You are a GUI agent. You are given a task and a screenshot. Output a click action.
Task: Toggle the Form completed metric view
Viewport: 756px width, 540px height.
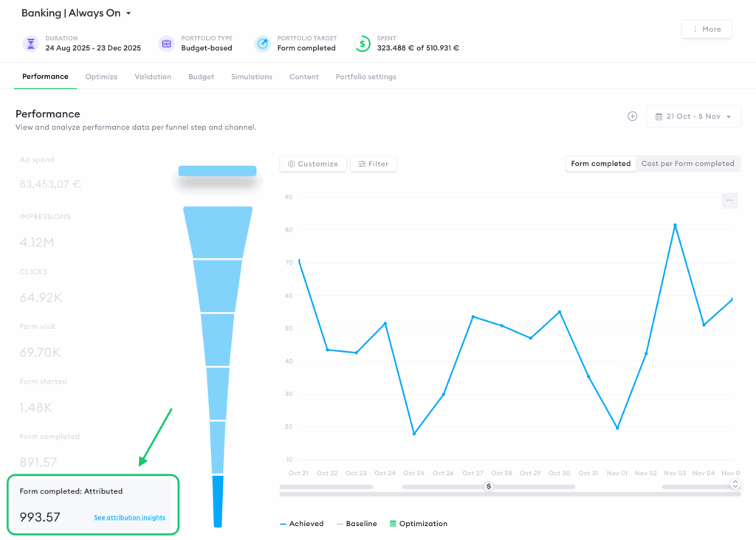point(600,163)
